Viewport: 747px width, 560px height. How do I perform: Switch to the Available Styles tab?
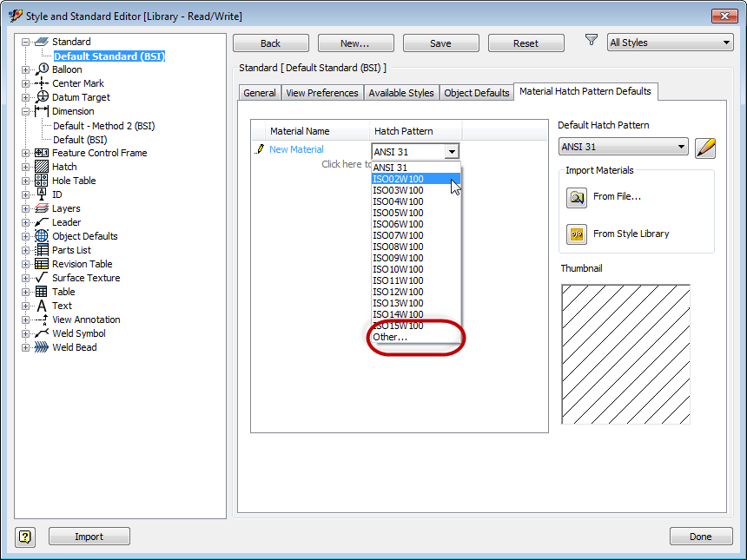coord(401,92)
